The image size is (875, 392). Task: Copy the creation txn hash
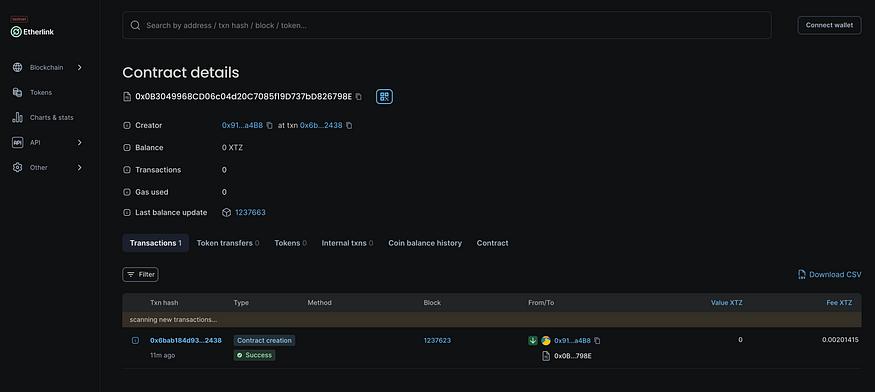tap(349, 126)
